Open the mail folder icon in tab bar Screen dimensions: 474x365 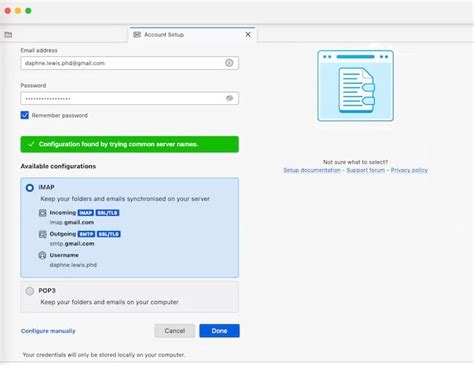[8, 35]
